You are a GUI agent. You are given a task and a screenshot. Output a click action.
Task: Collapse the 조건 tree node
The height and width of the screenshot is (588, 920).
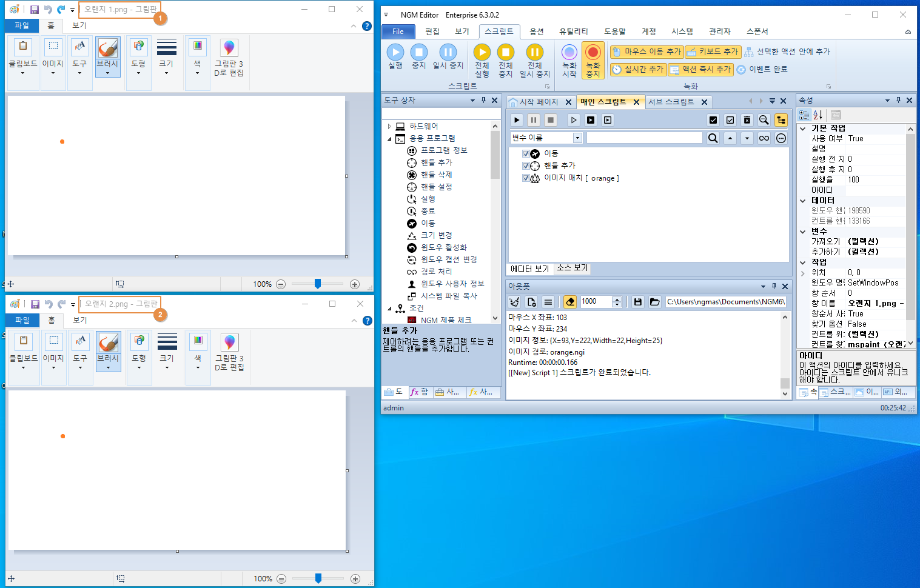tap(389, 309)
